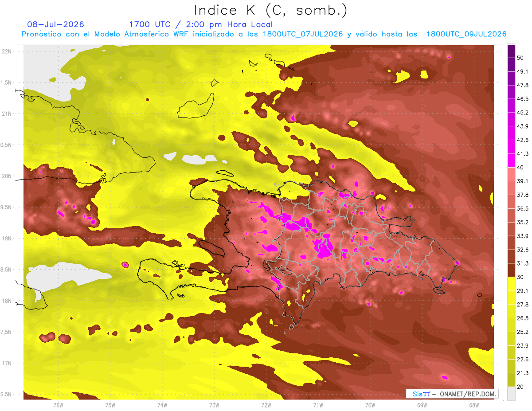Viewport: 532px width, 411px height.
Task: Click the "74W" longitude label
Action: pos(162,405)
